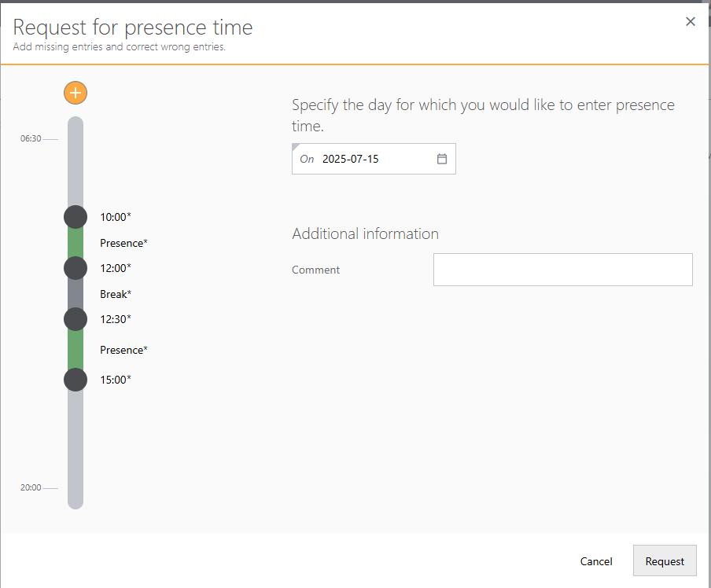Submit with the Request button

(x=665, y=561)
